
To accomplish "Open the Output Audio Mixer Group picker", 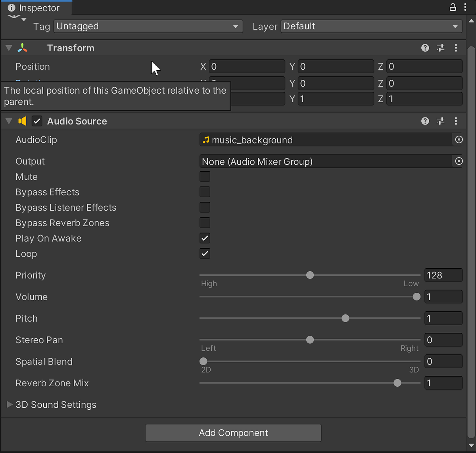I will pyautogui.click(x=459, y=161).
